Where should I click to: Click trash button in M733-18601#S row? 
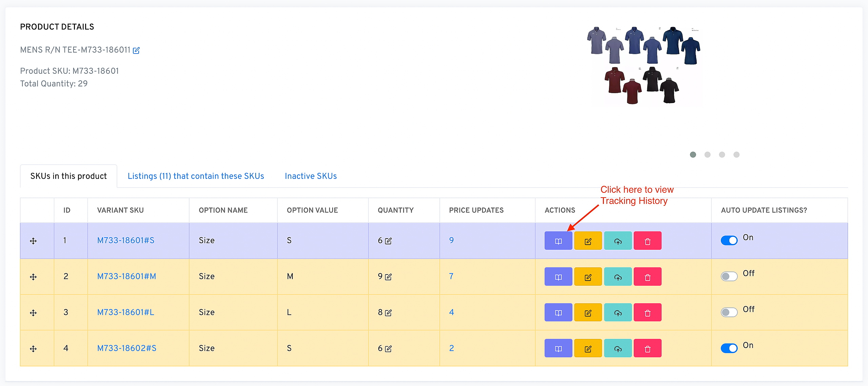tap(647, 241)
